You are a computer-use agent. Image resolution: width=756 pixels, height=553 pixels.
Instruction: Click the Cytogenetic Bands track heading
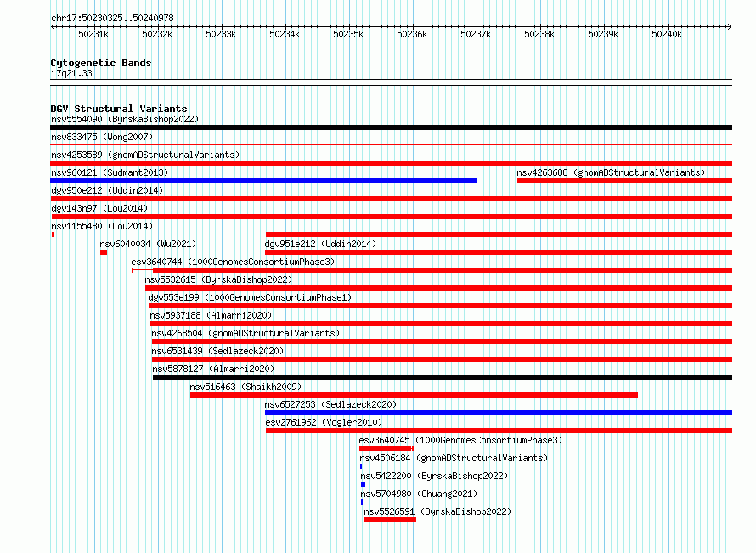101,63
